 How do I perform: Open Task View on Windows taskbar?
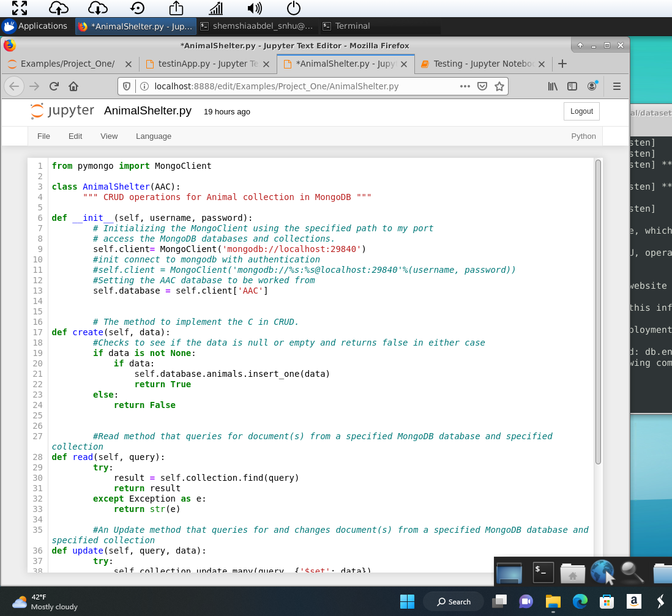coord(499,602)
